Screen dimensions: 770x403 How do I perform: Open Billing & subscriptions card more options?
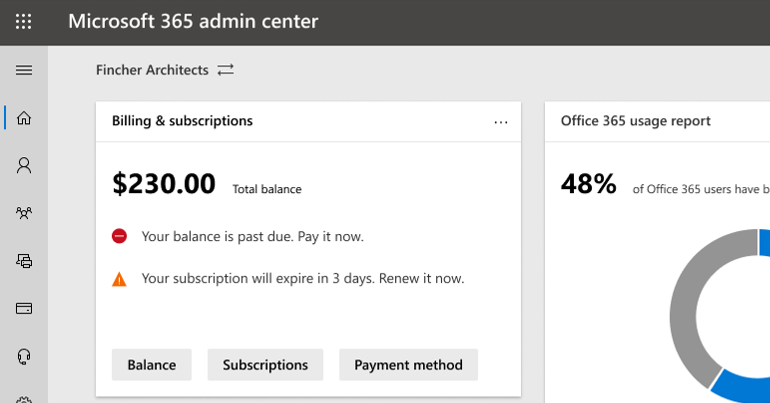[x=501, y=122]
